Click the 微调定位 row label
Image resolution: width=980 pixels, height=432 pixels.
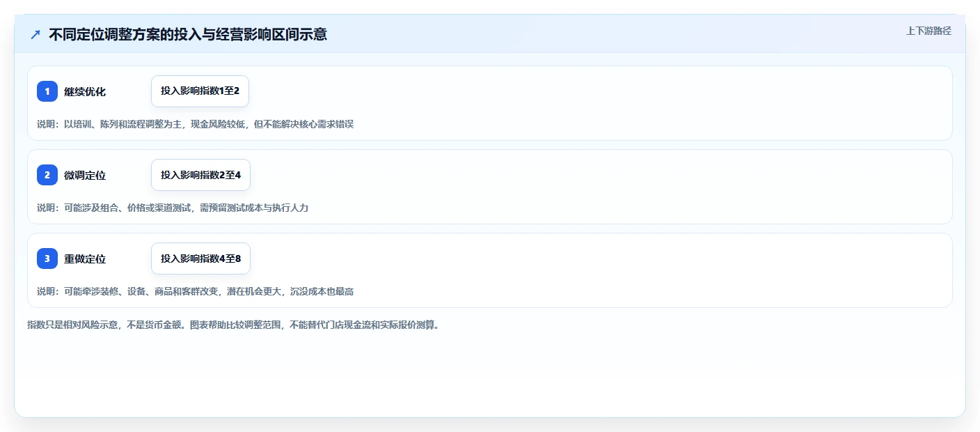85,175
